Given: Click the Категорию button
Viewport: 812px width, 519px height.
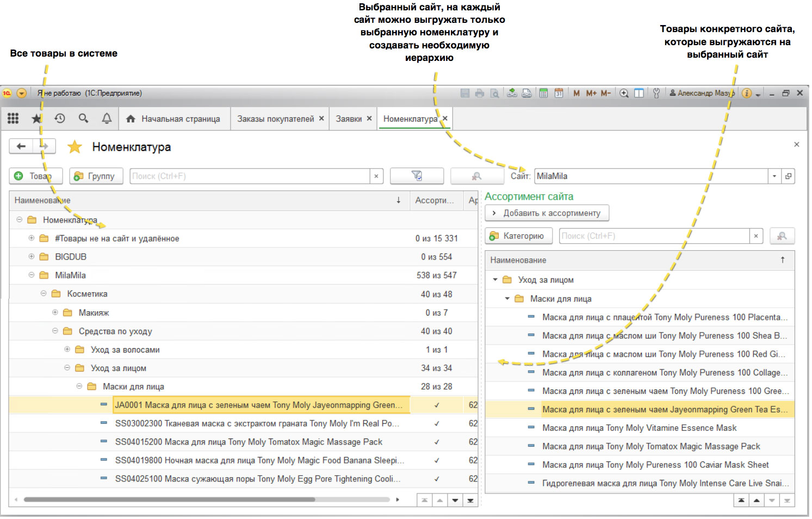Looking at the screenshot, I should (x=518, y=236).
